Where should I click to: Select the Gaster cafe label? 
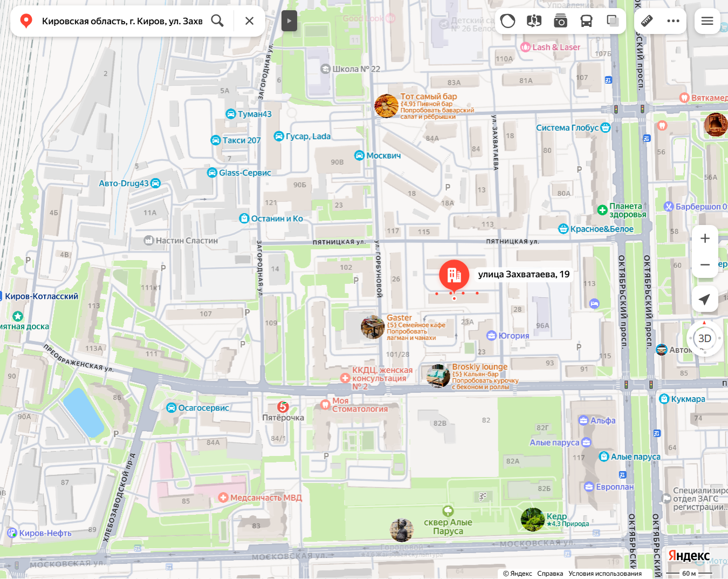[399, 318]
